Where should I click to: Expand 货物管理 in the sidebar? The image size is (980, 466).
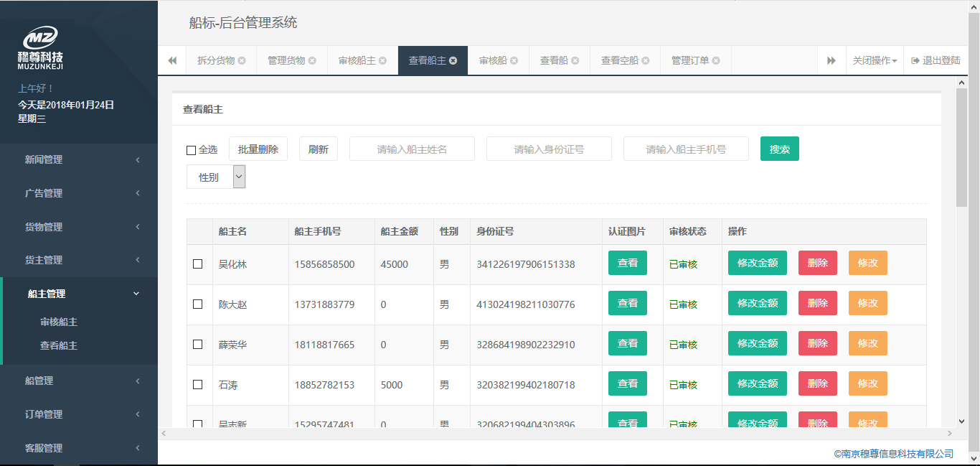[x=79, y=227]
